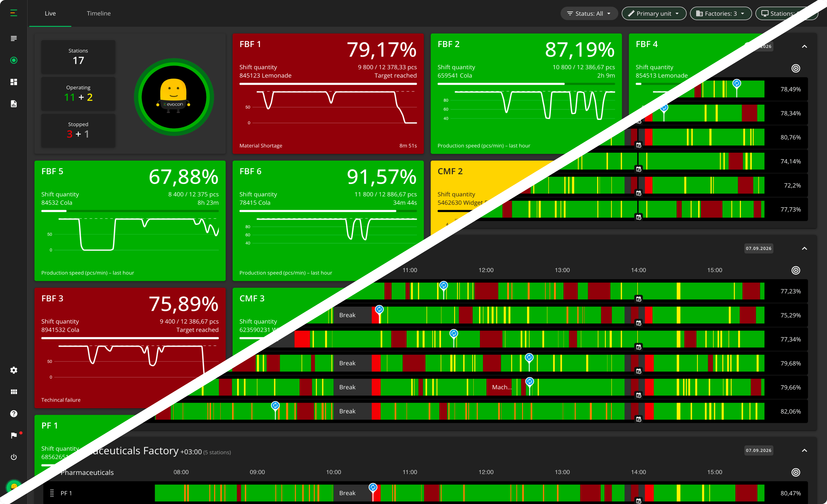Click the Evocon mascot circle logo
This screenshot has width=827, height=504.
point(174,97)
